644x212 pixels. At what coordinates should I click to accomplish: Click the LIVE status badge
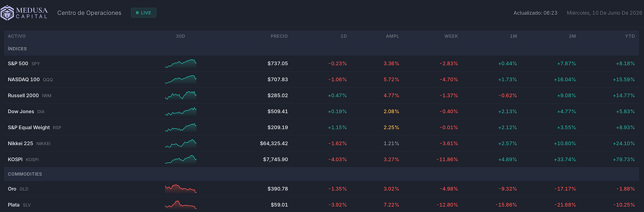tap(144, 13)
